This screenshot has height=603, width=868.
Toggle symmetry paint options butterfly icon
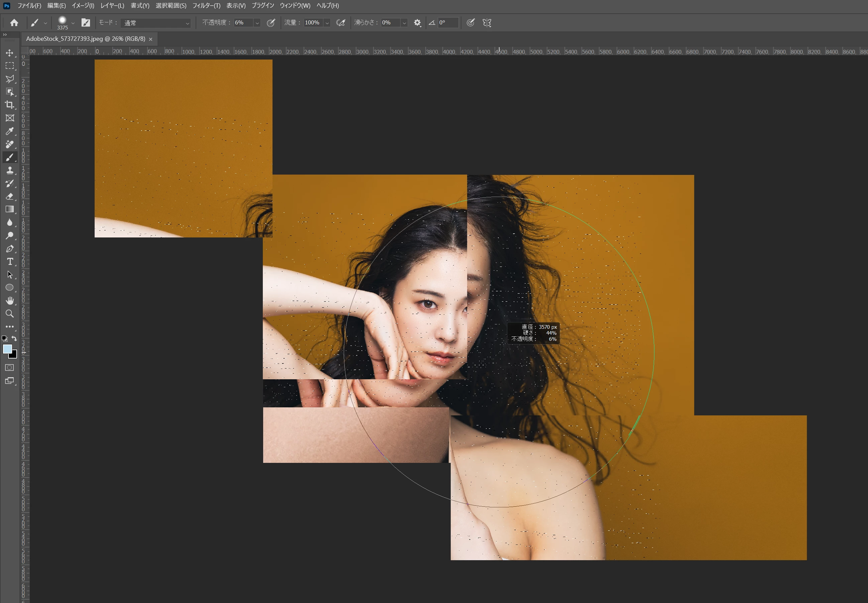(x=487, y=23)
